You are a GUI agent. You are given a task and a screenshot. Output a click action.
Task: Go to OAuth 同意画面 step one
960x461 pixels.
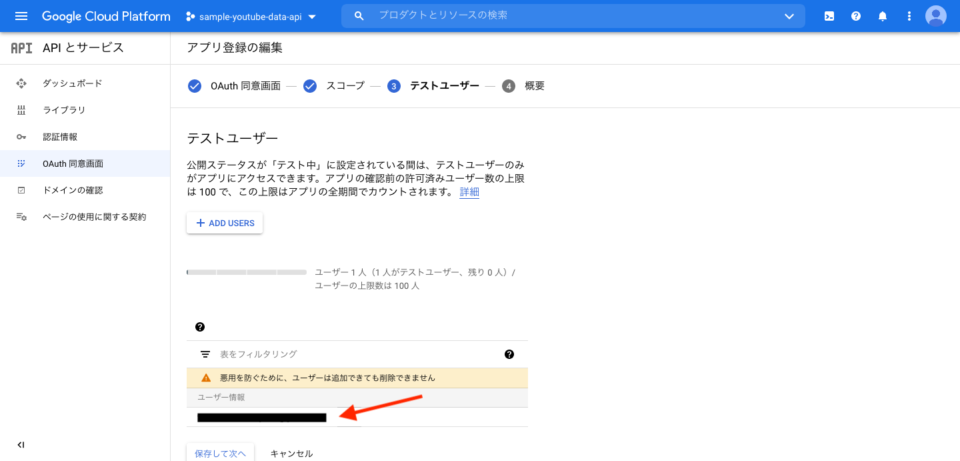pyautogui.click(x=234, y=86)
